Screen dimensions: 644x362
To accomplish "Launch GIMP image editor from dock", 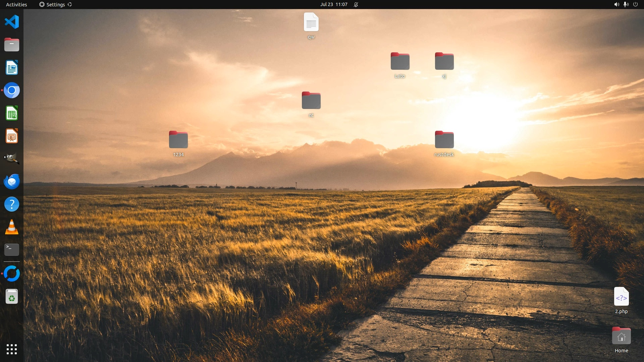I will coord(12,159).
